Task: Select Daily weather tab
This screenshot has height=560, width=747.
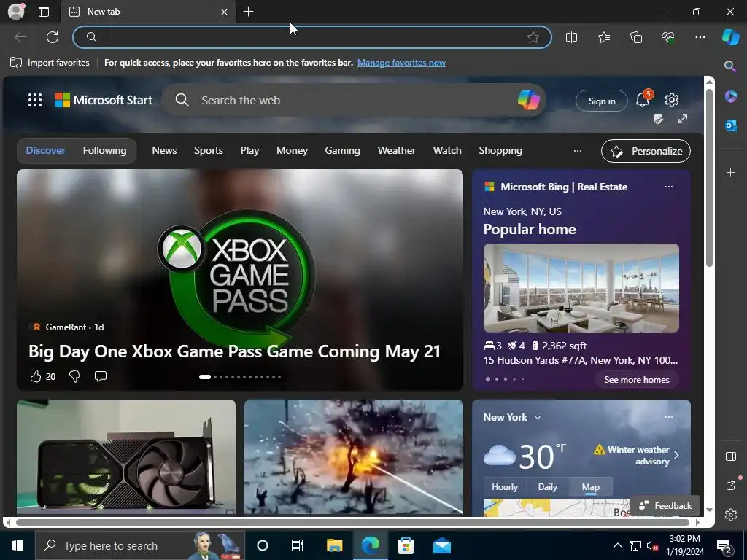Action: (547, 486)
